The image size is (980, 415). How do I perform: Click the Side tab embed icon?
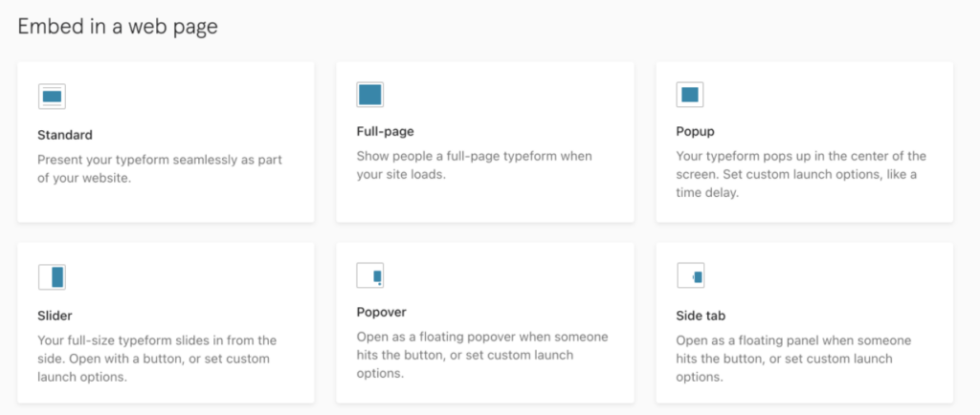691,275
